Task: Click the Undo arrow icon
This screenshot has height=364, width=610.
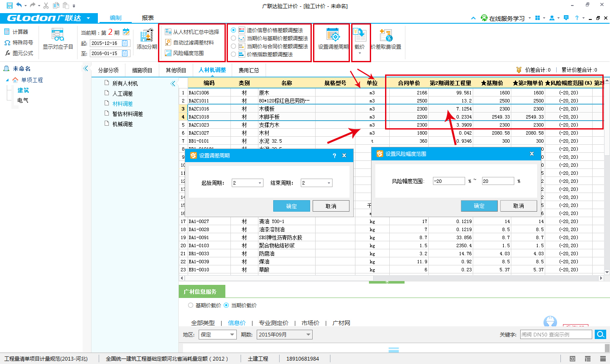Action: (19, 6)
